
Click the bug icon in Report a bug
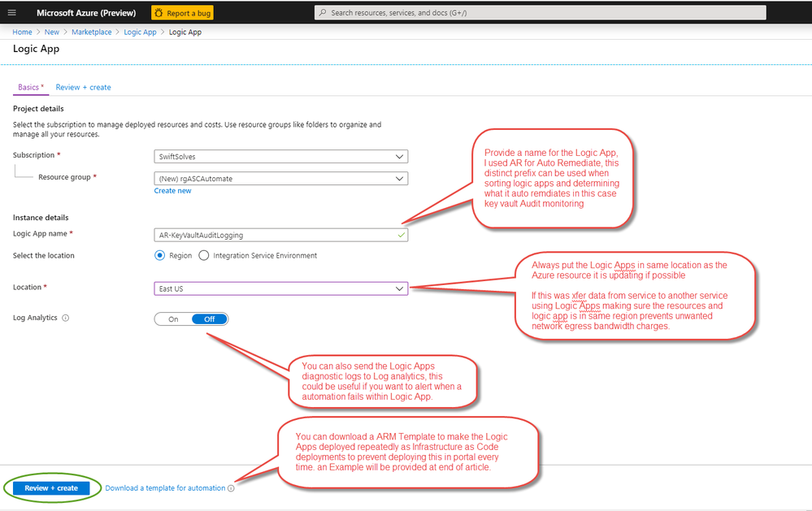[159, 13]
